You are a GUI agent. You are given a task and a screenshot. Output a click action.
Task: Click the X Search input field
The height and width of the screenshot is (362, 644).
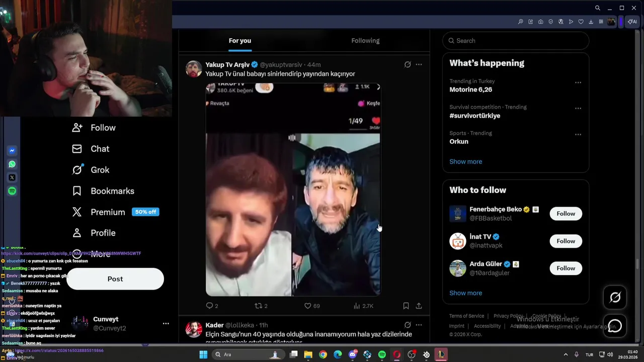516,41
